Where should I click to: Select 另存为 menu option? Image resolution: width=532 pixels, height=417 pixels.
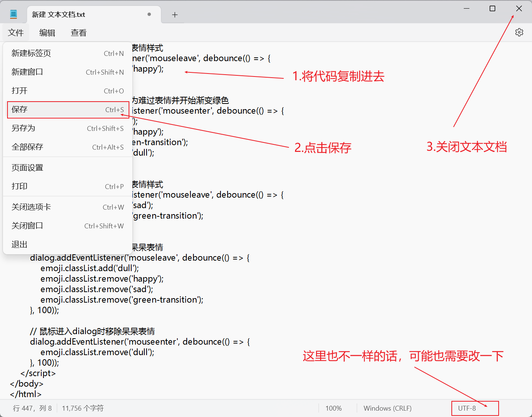click(x=67, y=128)
